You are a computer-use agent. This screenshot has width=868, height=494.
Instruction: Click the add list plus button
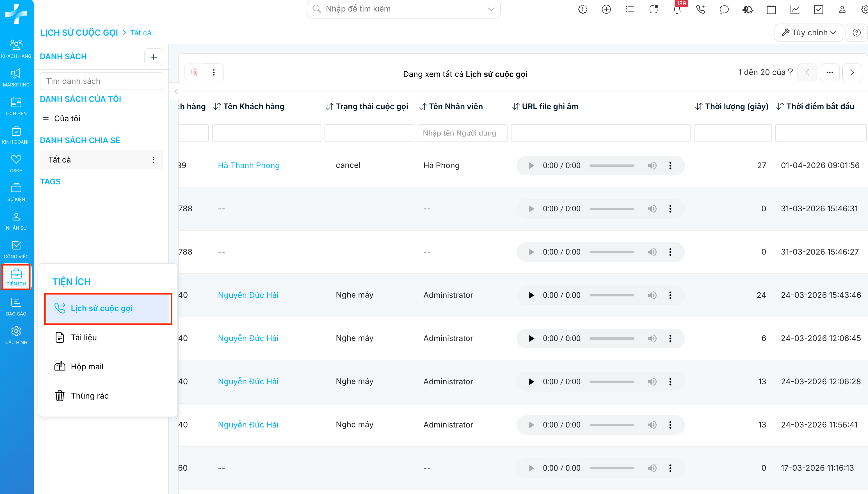point(154,57)
